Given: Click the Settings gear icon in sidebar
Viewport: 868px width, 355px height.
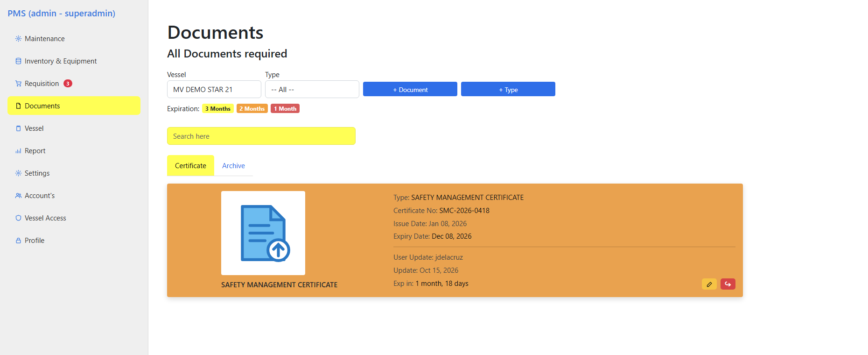Looking at the screenshot, I should (x=18, y=173).
